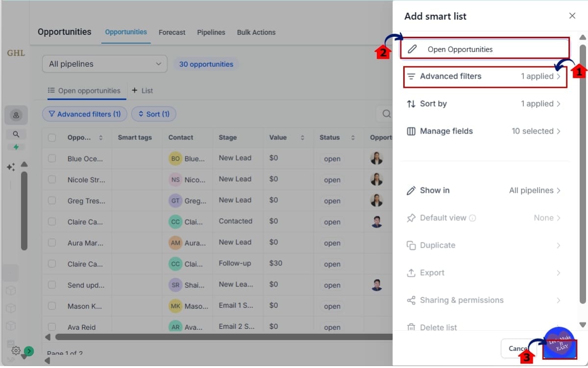Click owner photo in Contacted stage row
Screen dimensions: 588x368
coord(377,222)
